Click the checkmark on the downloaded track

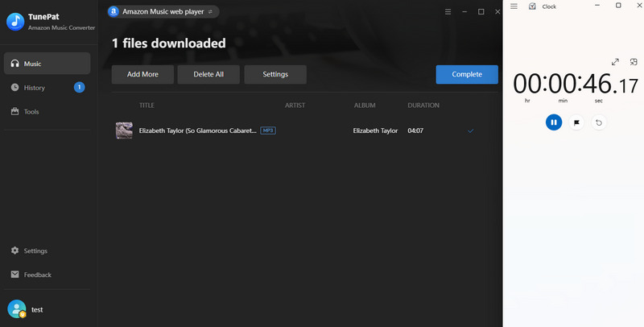click(471, 130)
